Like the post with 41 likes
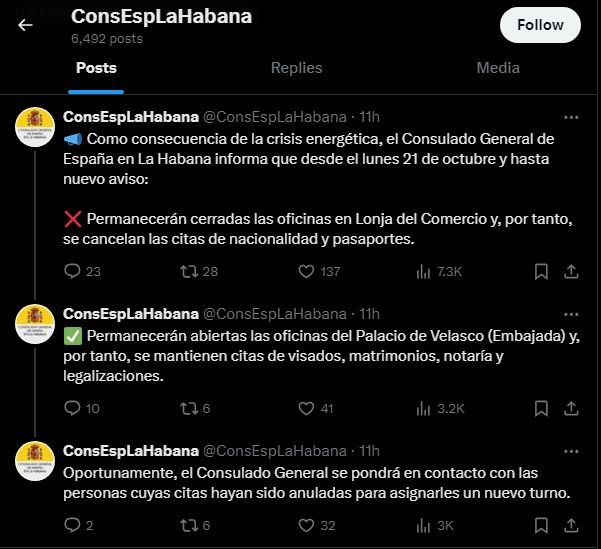Image resolution: width=601 pixels, height=549 pixels. pos(306,408)
